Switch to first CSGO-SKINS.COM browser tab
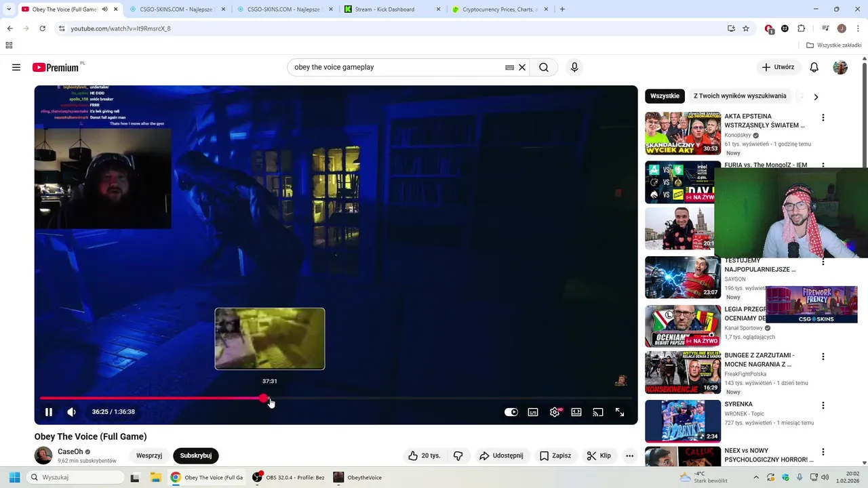Screen dimensions: 868x488 178,9
